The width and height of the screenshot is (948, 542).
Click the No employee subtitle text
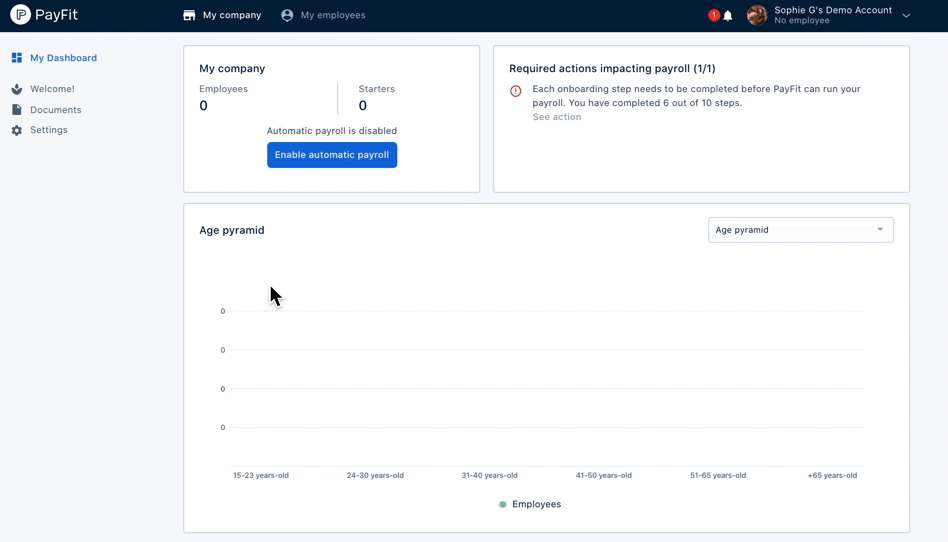[802, 21]
